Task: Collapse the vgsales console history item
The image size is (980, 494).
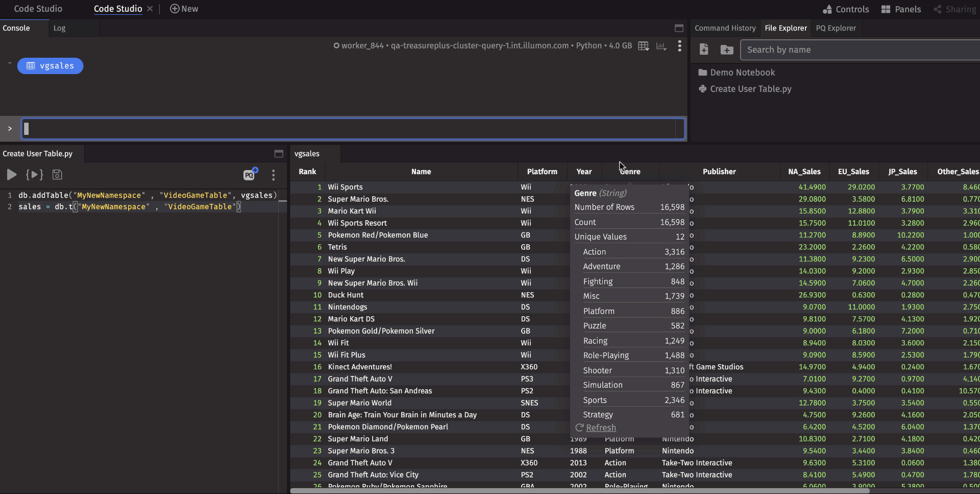Action: pyautogui.click(x=9, y=63)
